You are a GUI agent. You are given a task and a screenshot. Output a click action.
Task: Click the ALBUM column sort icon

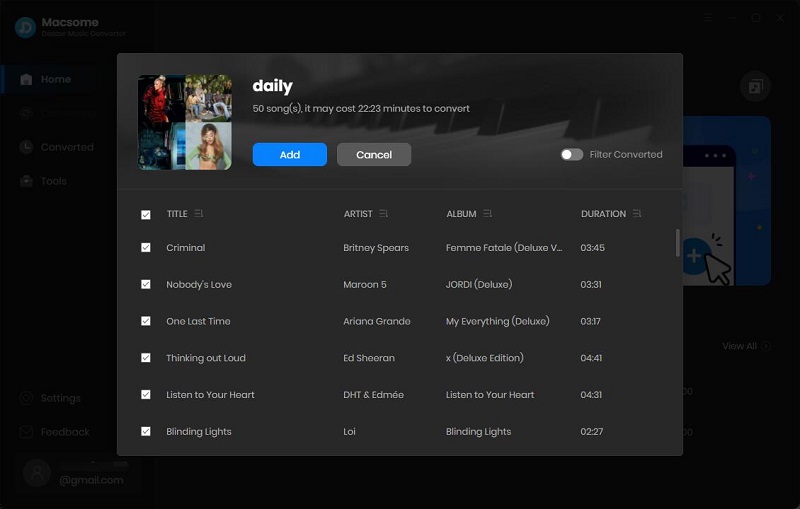[x=488, y=214]
